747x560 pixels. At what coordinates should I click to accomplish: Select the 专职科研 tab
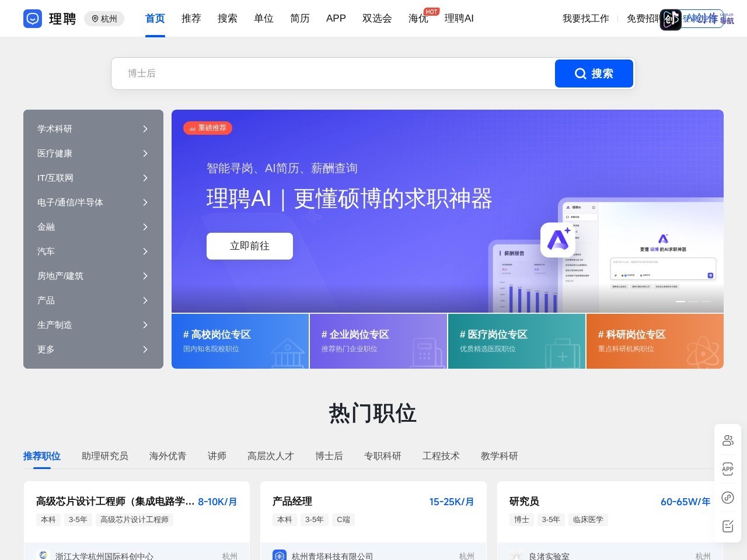(x=383, y=456)
